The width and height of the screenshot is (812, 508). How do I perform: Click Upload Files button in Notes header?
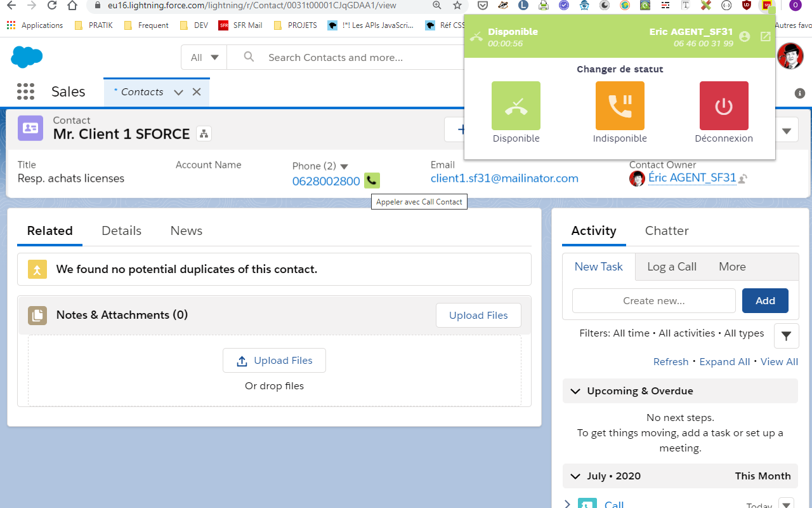pyautogui.click(x=478, y=316)
